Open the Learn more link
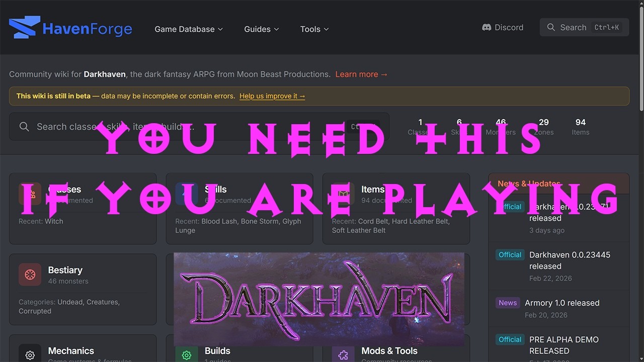The image size is (644, 362). click(362, 74)
